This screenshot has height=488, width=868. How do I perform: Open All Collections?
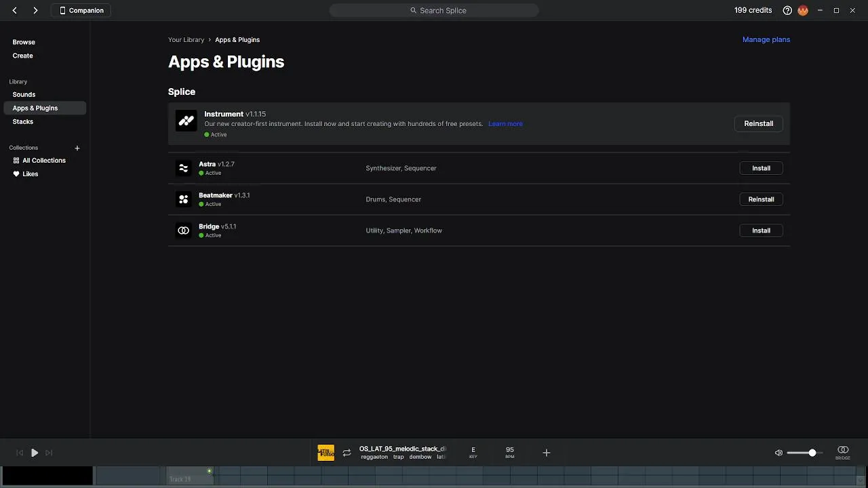click(39, 161)
